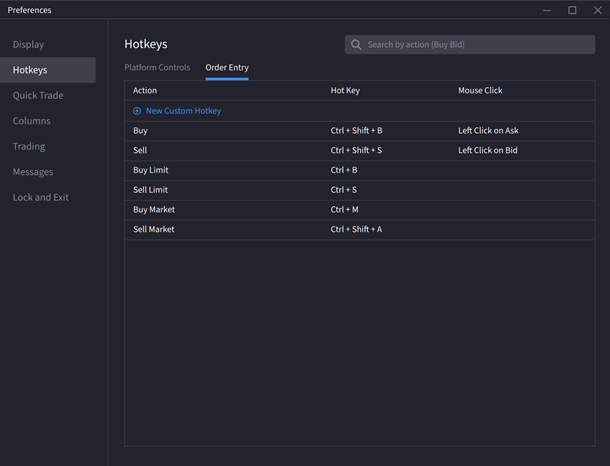This screenshot has width=610, height=466.
Task: Click Left Click on Bid for Sell
Action: [487, 150]
